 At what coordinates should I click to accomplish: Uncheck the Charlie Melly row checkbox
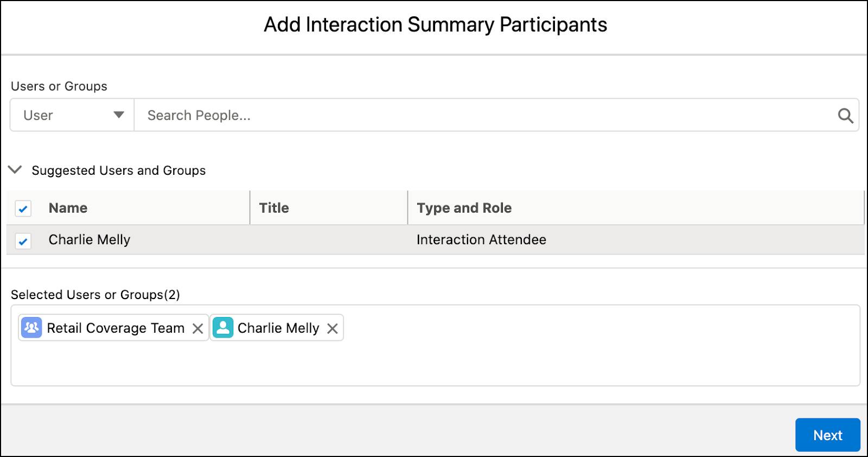point(23,240)
